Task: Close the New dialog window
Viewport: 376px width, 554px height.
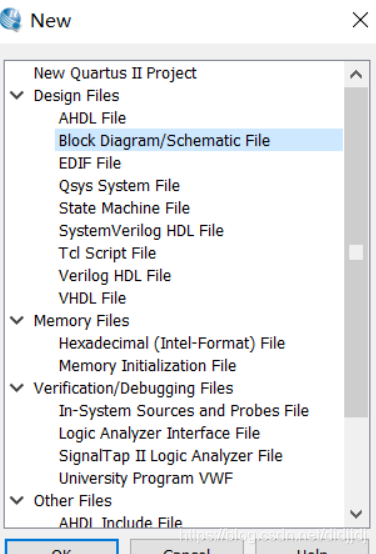Action: [360, 20]
